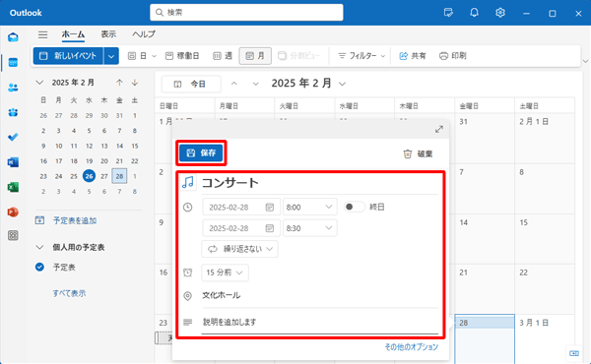Viewport: 591px width, 364px height.
Task: Click the 共有 share button
Action: pyautogui.click(x=413, y=56)
